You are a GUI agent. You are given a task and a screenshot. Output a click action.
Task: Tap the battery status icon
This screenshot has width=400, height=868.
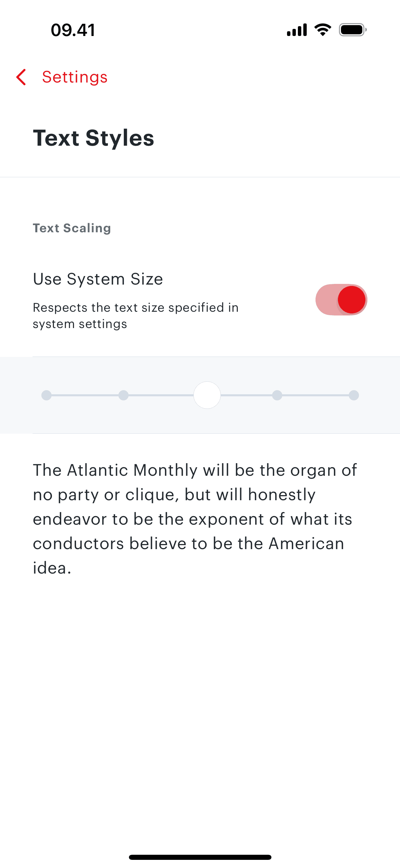[x=353, y=30]
